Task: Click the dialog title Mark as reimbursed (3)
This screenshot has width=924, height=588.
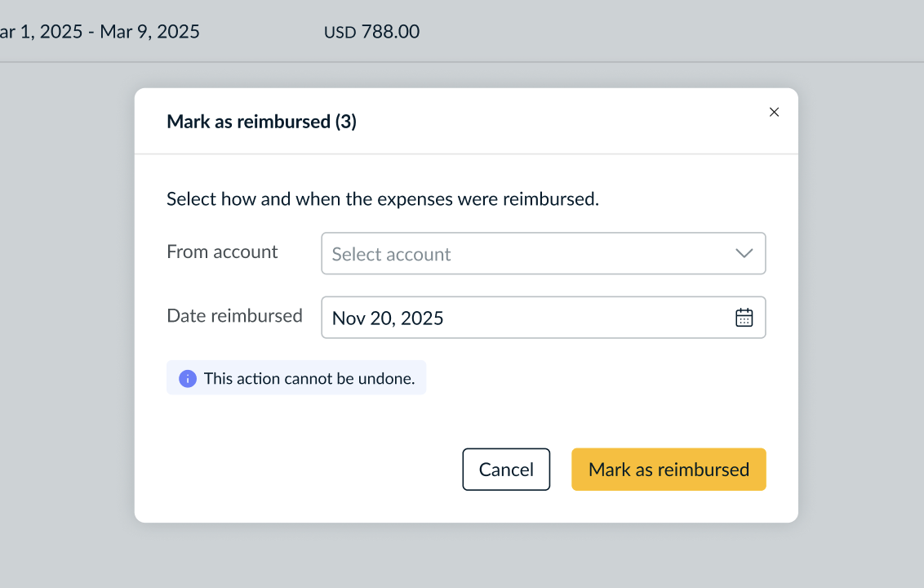Action: click(261, 122)
